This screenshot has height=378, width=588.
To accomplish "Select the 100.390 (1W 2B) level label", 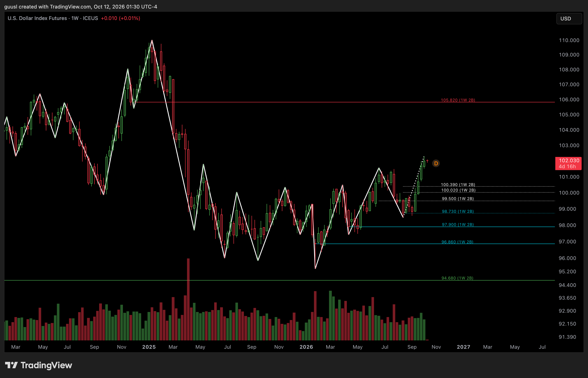I will pyautogui.click(x=458, y=185).
